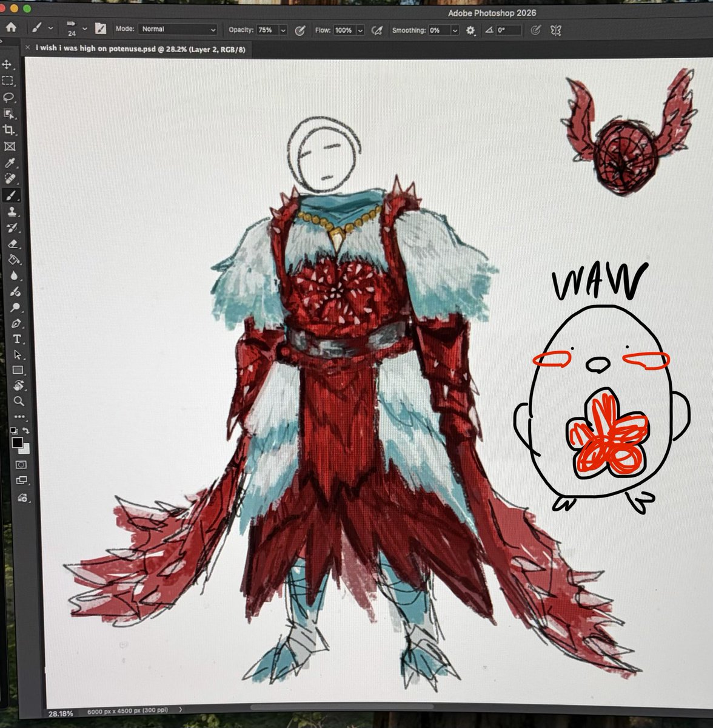713x728 pixels.
Task: Open status bar info chevron menu
Action: coord(181,709)
